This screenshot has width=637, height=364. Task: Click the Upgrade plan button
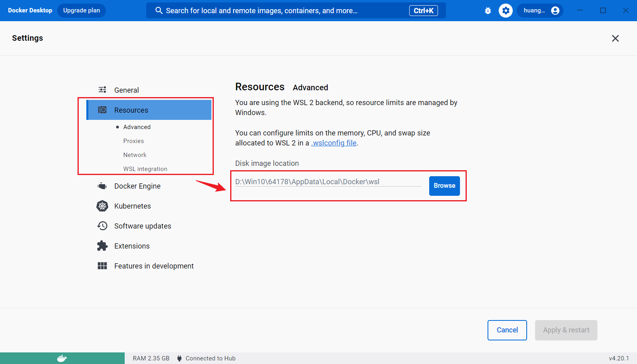click(82, 10)
